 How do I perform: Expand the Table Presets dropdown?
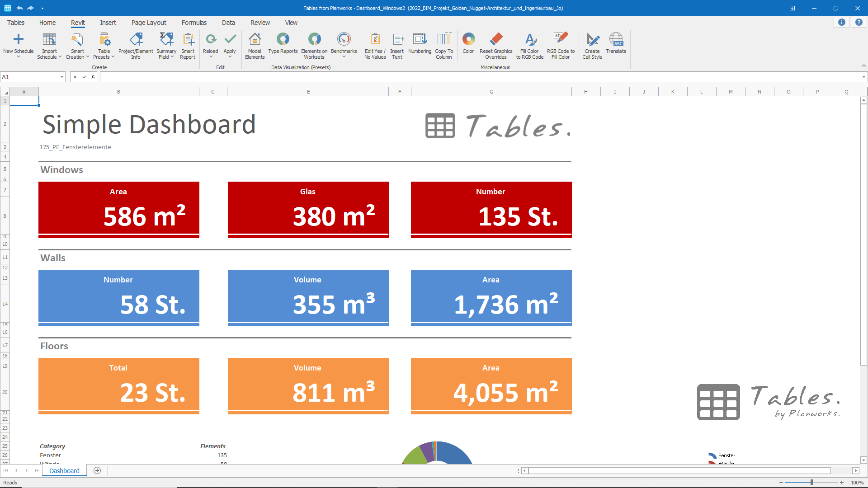[113, 57]
